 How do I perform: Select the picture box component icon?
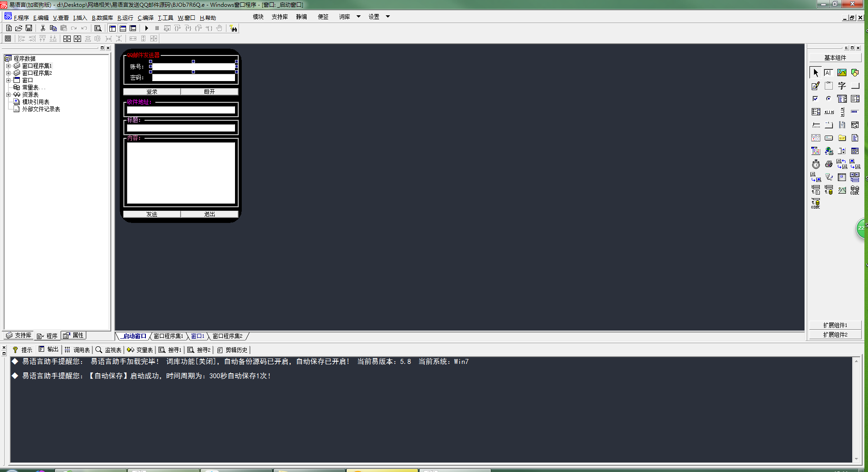click(x=841, y=73)
